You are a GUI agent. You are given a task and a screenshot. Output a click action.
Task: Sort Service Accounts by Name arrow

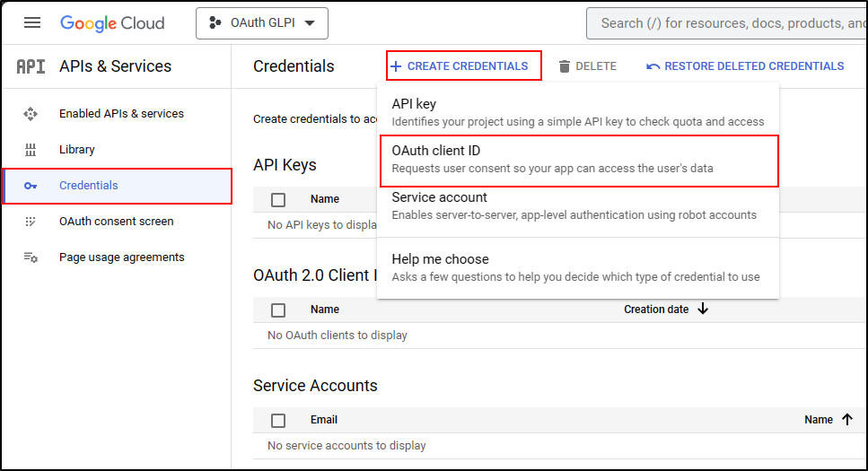(846, 420)
